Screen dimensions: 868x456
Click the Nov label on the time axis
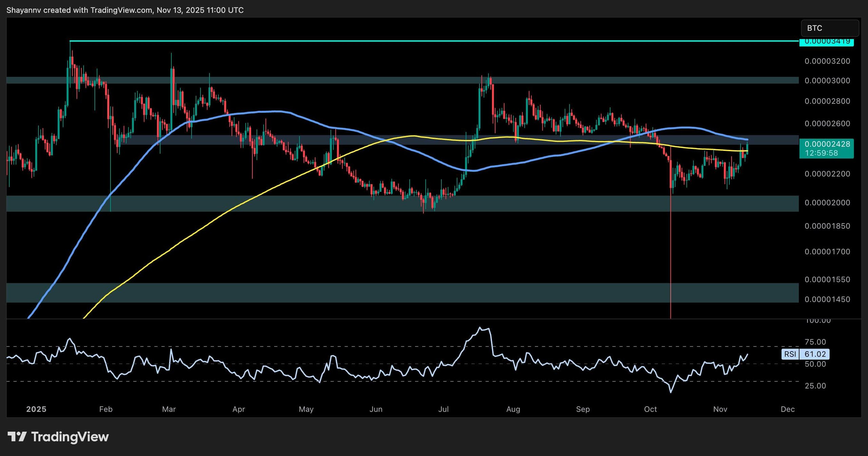click(x=721, y=409)
